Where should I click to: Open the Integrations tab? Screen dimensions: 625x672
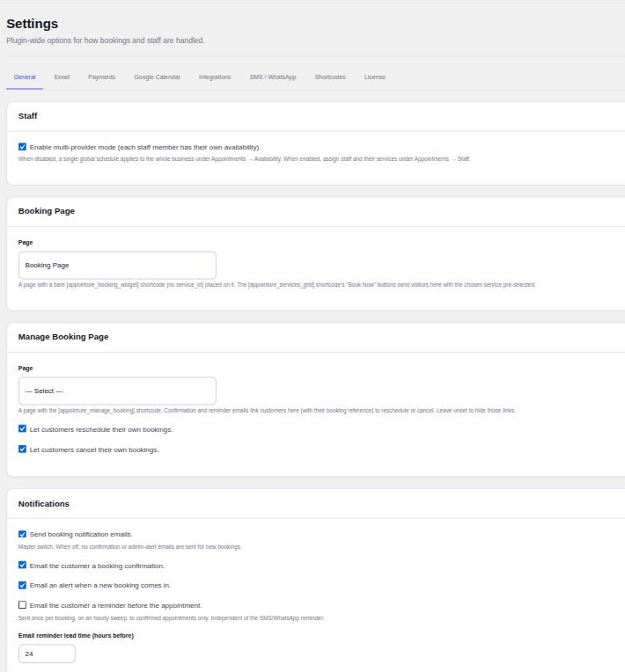(x=215, y=77)
